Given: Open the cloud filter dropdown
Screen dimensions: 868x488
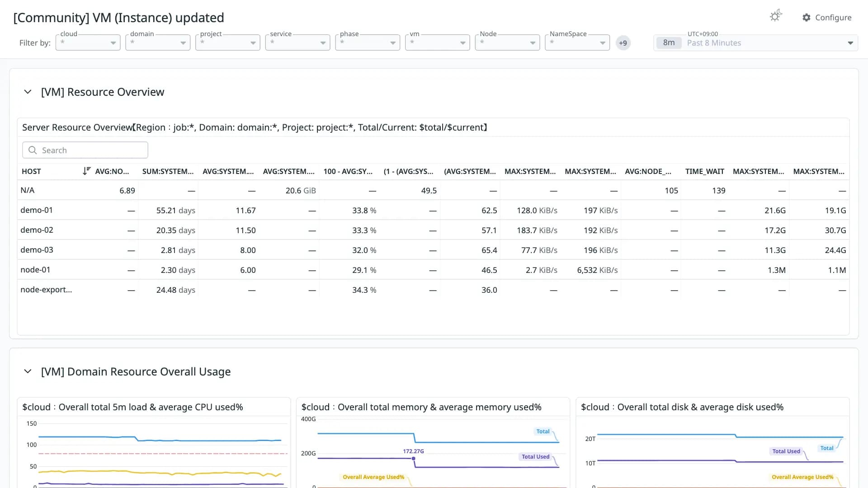Looking at the screenshot, I should (x=88, y=42).
